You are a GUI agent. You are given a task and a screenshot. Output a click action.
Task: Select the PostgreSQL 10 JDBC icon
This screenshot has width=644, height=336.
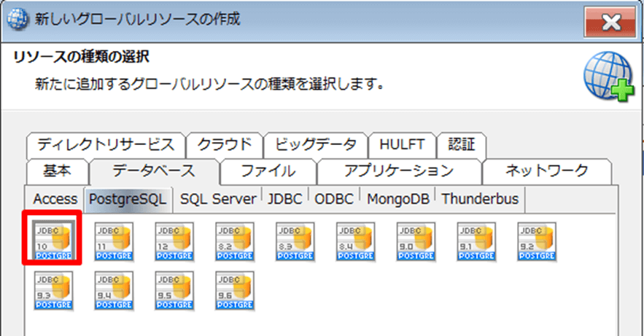point(53,241)
